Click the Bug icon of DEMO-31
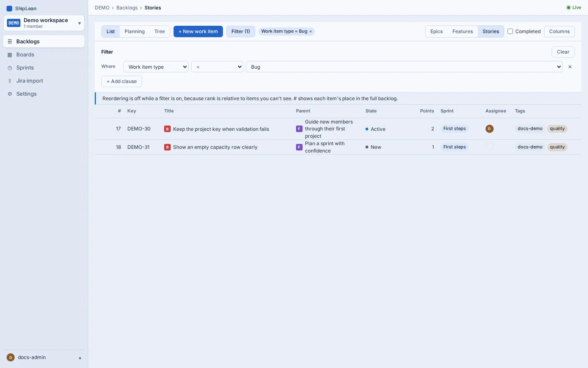 coord(167,147)
